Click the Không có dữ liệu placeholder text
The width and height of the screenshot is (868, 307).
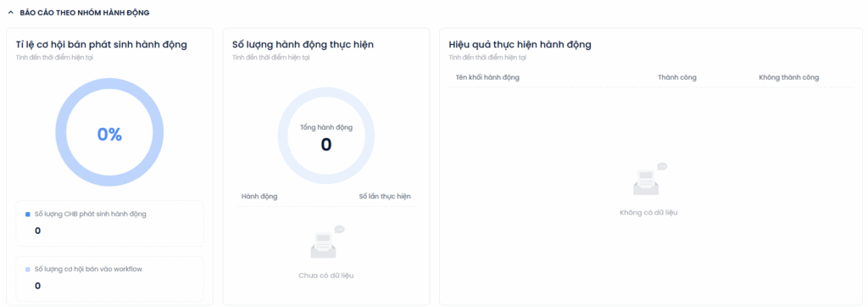click(648, 212)
